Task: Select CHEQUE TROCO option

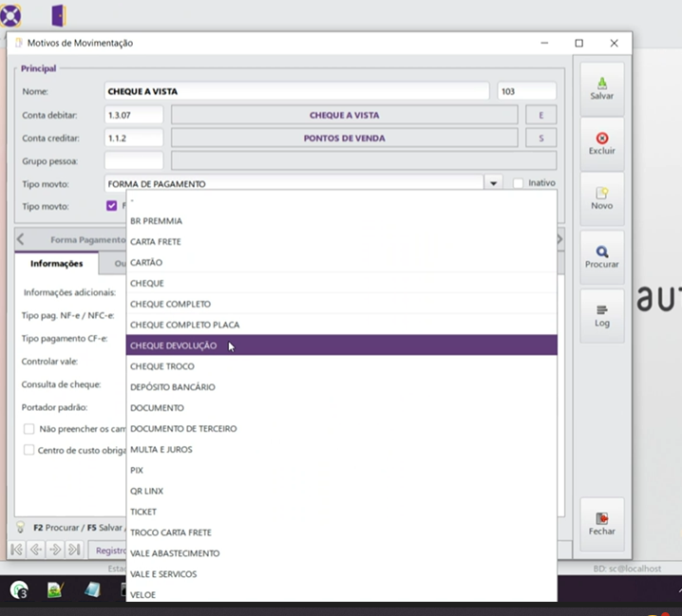Action: (341, 366)
